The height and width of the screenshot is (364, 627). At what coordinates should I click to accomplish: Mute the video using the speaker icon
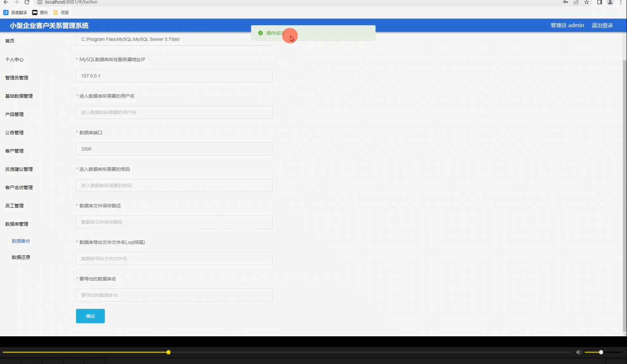579,352
